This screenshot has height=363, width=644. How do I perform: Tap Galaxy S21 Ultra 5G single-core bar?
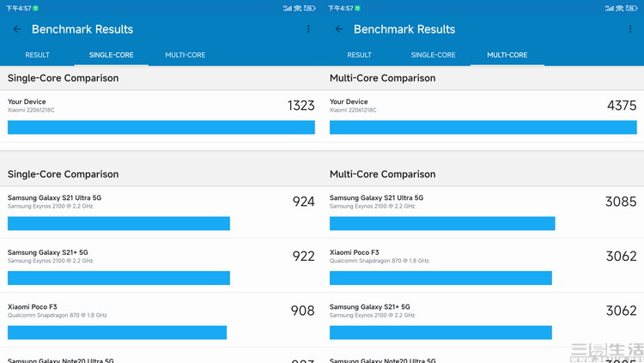(118, 223)
